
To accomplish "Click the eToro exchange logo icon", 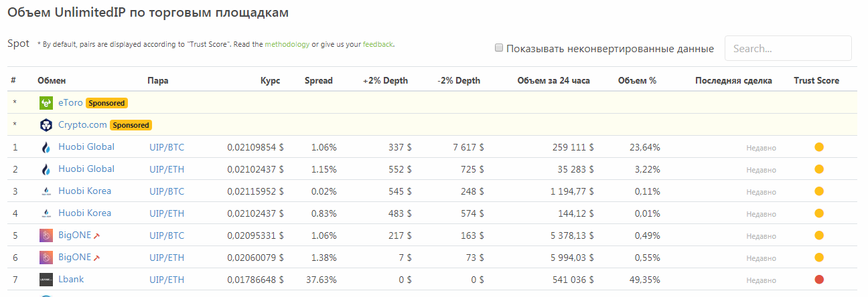I will (x=46, y=103).
